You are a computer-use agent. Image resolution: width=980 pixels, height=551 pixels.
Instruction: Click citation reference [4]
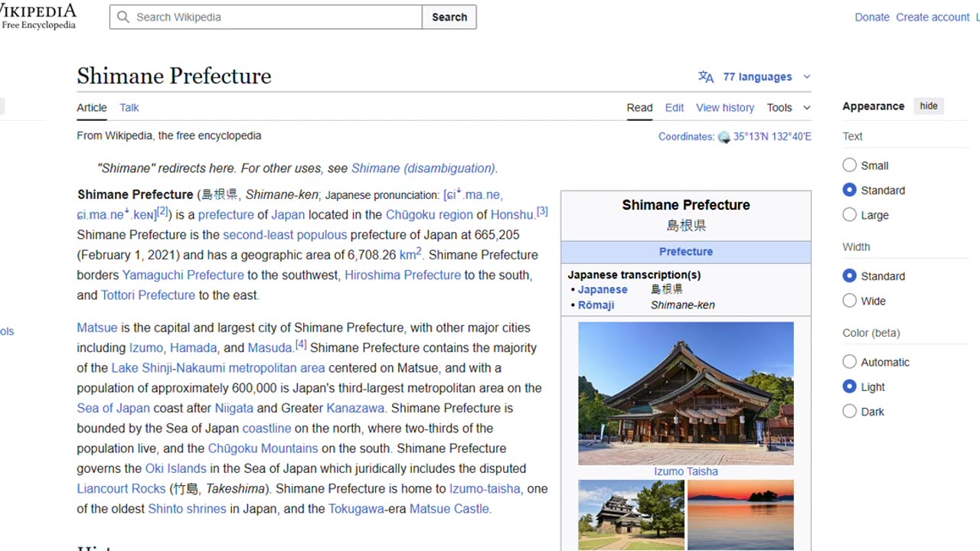pyautogui.click(x=301, y=344)
